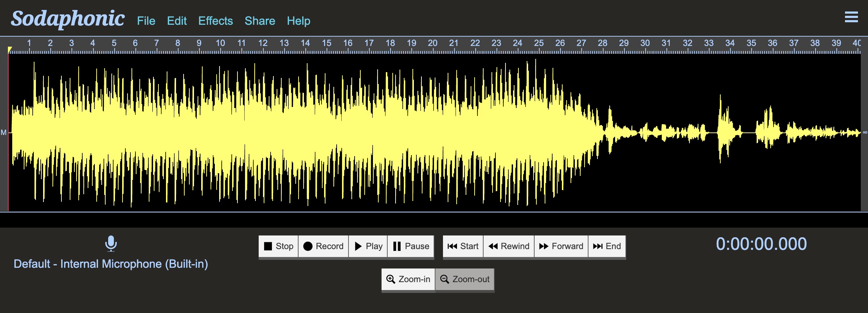Play the audio track
The image size is (868, 313).
(x=368, y=246)
